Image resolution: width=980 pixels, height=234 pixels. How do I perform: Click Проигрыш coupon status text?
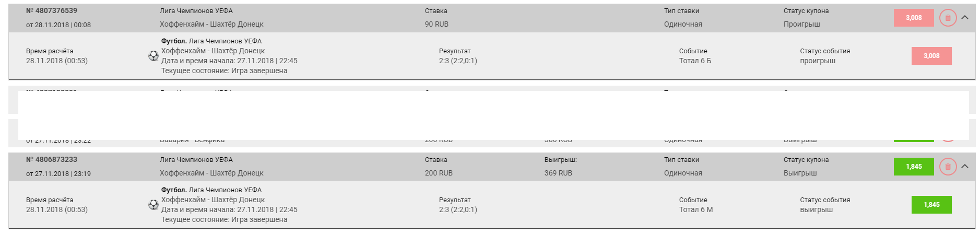point(802,24)
